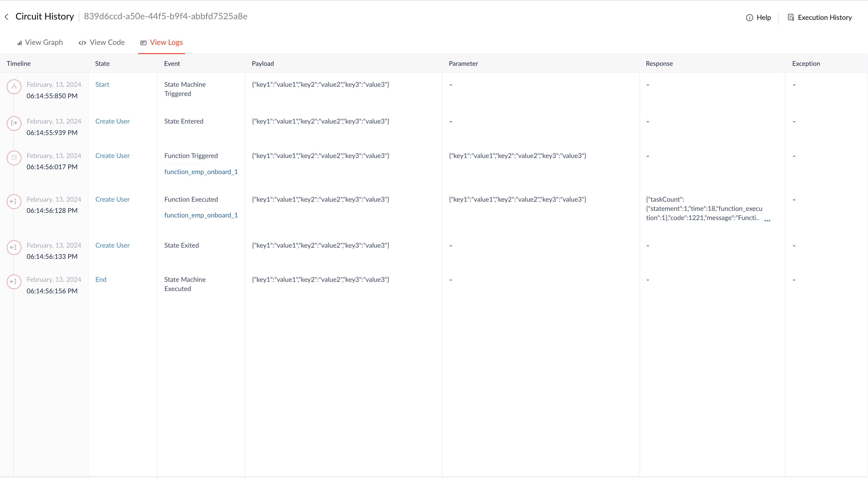868x478 pixels.
Task: Open function_emp_onboard_1 under Function Executed
Action: tap(201, 215)
